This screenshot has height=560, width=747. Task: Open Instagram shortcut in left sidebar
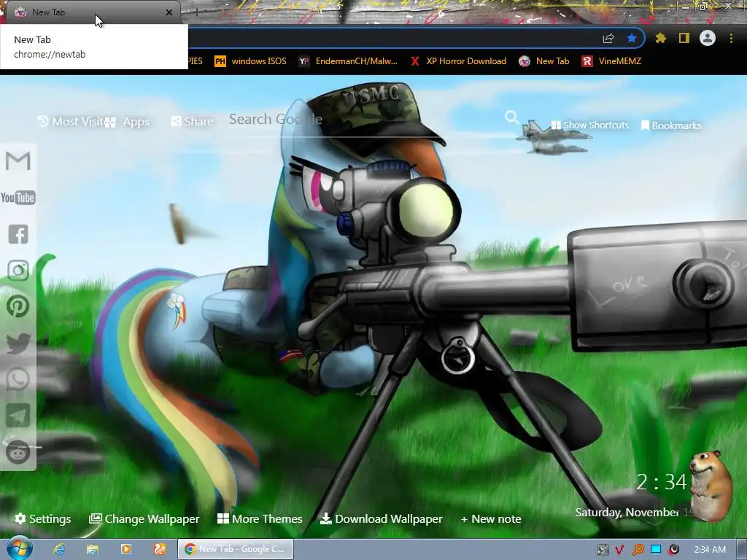[18, 271]
